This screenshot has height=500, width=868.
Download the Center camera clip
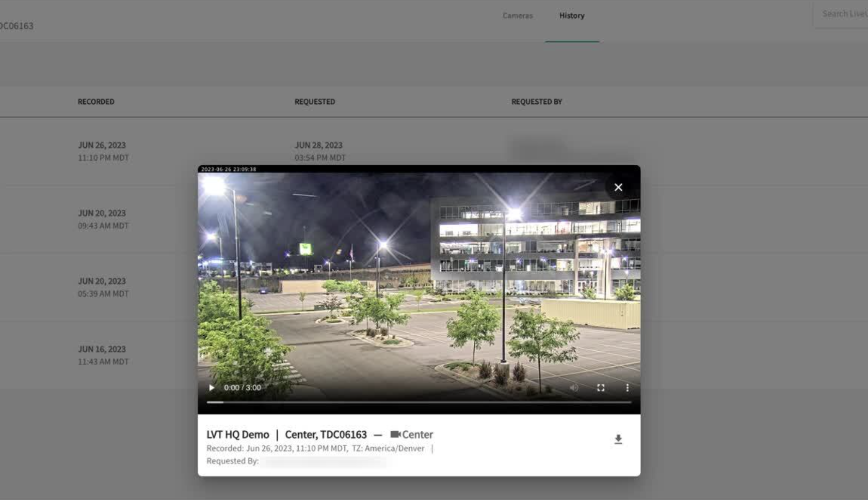tap(619, 439)
